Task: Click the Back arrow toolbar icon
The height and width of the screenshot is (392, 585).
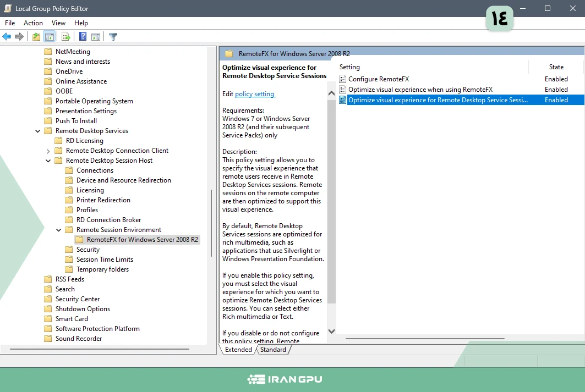Action: (x=7, y=37)
